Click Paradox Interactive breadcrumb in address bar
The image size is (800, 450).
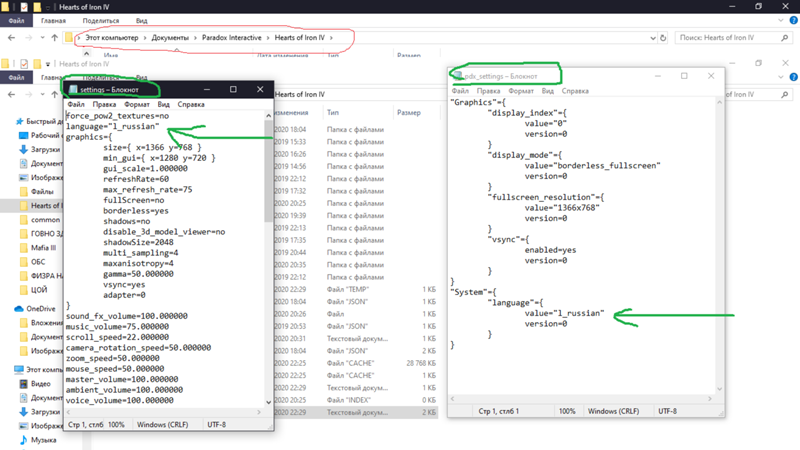click(x=232, y=38)
